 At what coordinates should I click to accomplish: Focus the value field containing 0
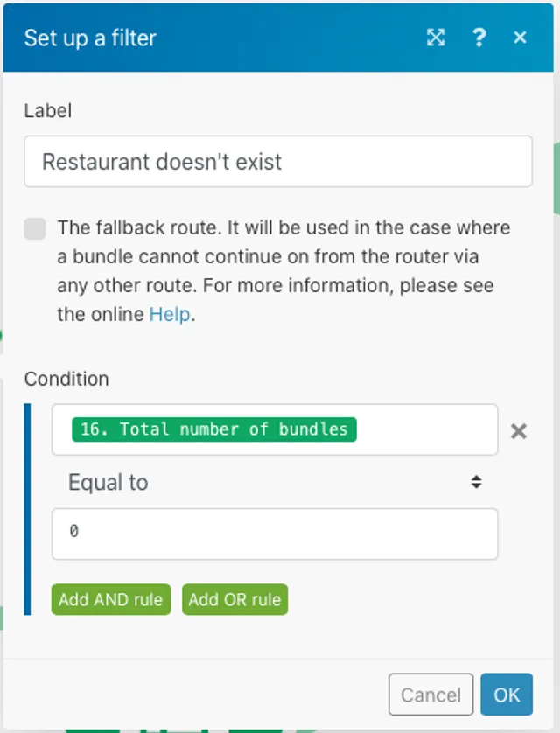(x=275, y=533)
